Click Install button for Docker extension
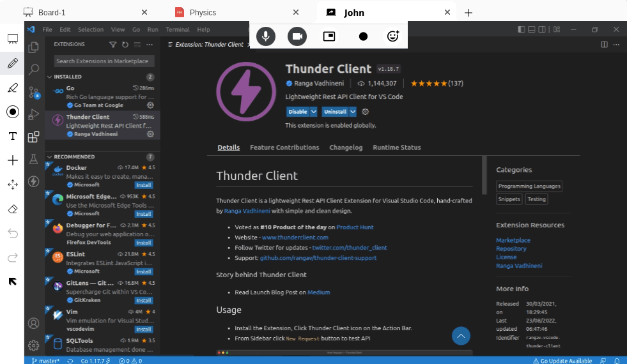 [144, 185]
